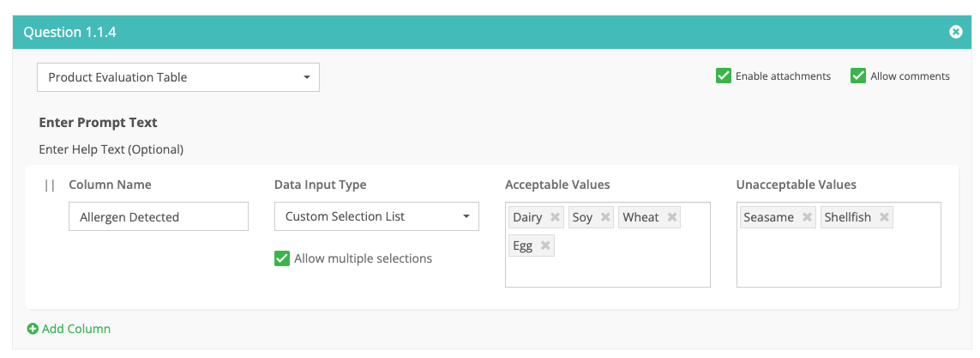
Task: Delete the Shellfish unacceptable value
Action: (884, 217)
